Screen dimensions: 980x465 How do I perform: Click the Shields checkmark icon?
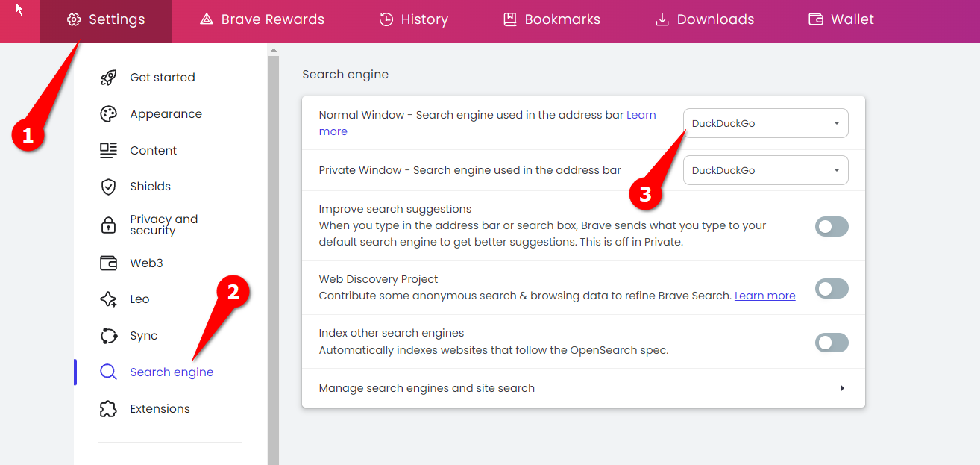[x=108, y=187]
